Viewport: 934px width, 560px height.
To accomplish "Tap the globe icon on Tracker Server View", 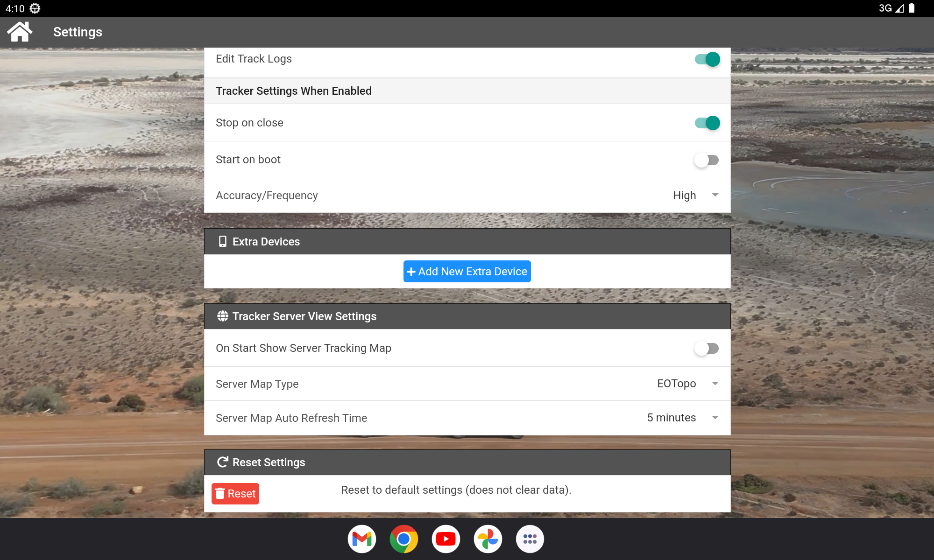I will point(223,316).
